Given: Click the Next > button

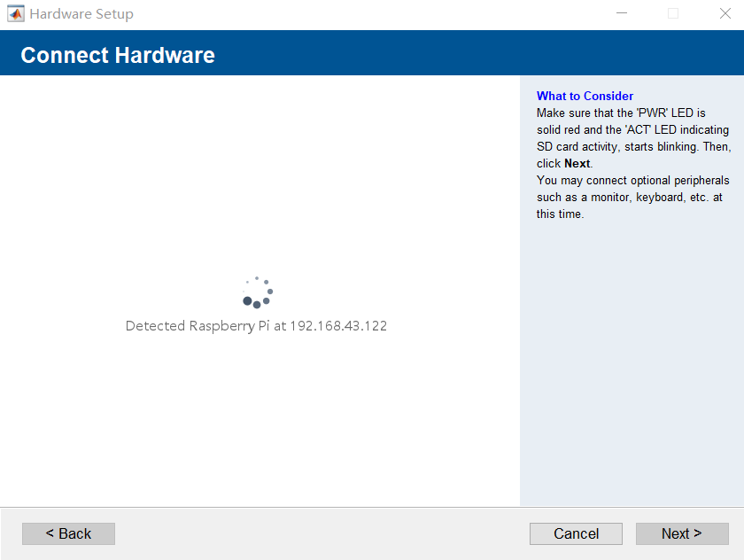Looking at the screenshot, I should pyautogui.click(x=682, y=533).
